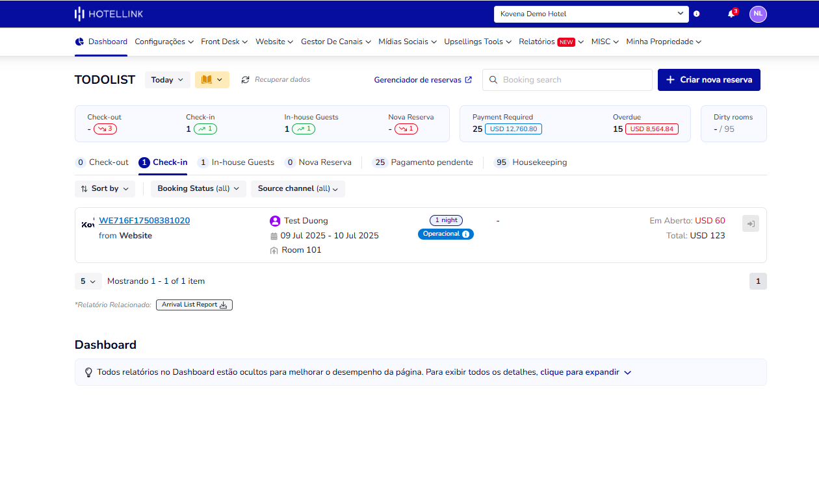Click the Dirty rooms card
The width and height of the screenshot is (819, 504).
coord(734,123)
